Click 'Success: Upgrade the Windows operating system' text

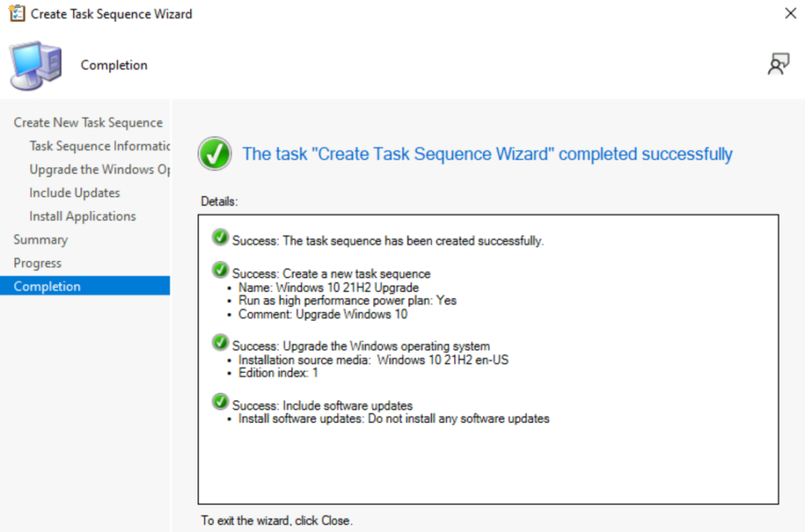pyautogui.click(x=361, y=347)
